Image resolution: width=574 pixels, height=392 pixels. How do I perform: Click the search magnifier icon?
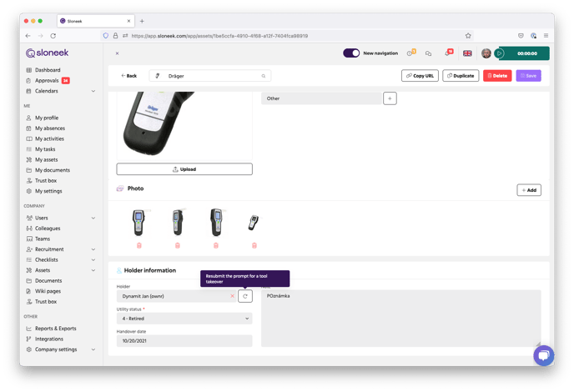[263, 76]
